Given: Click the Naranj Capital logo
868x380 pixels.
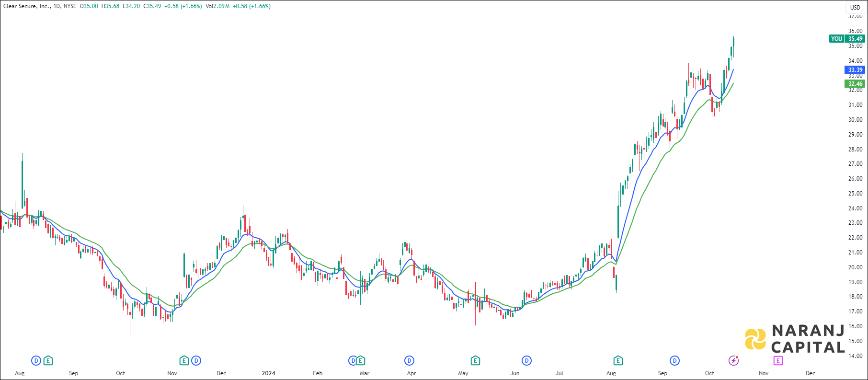Looking at the screenshot, I should (794, 339).
